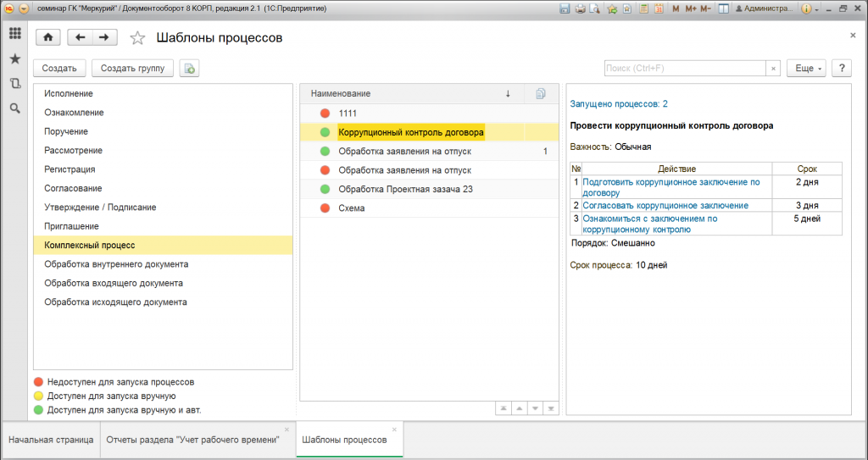Select Приглашение in process type list
Viewport: 868px width, 460px height.
point(163,226)
